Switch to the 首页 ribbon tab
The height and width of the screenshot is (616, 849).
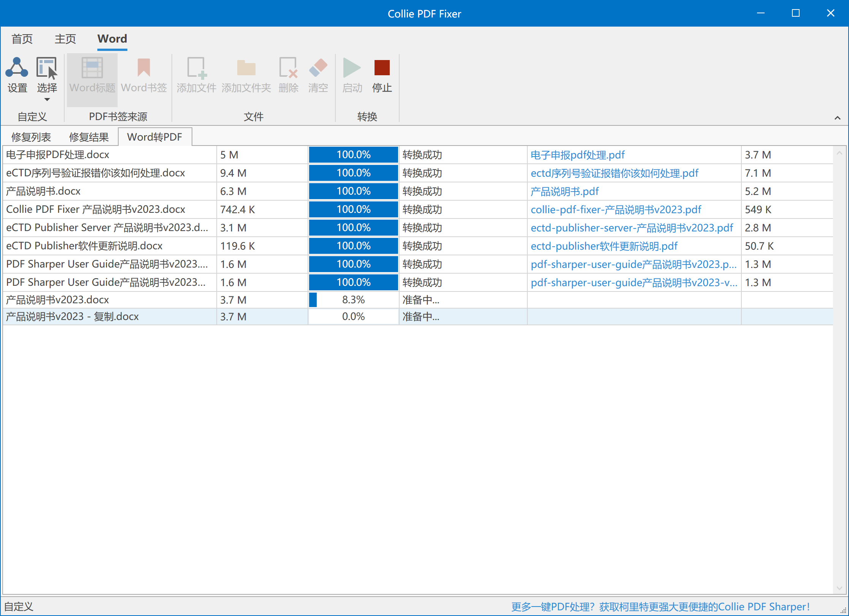pos(22,39)
